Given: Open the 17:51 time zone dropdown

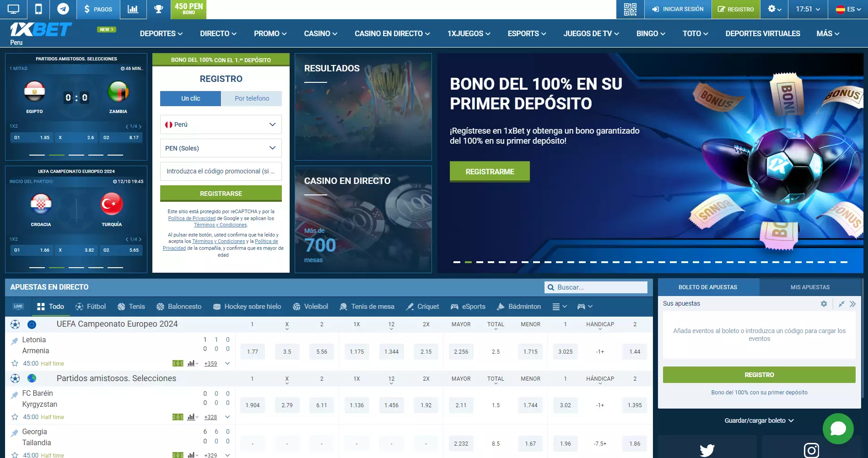Looking at the screenshot, I should [x=808, y=9].
